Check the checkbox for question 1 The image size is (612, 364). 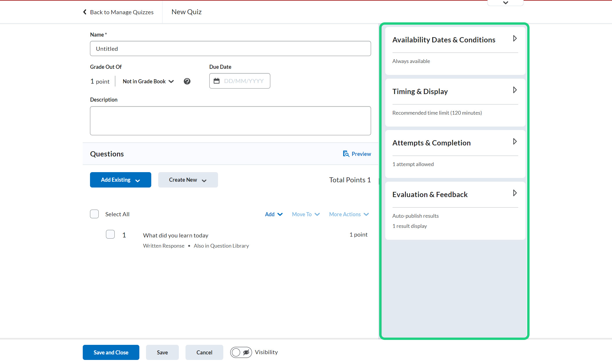[110, 234]
